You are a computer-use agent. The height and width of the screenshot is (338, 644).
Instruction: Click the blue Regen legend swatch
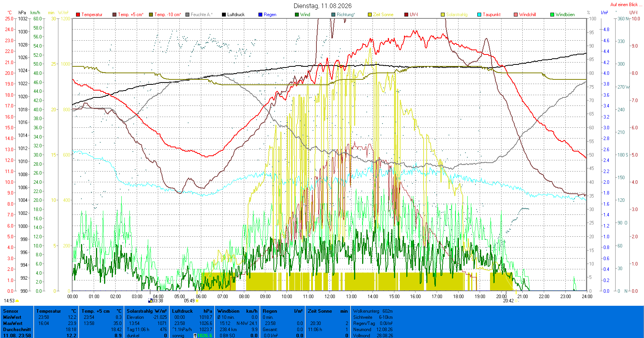(x=260, y=15)
